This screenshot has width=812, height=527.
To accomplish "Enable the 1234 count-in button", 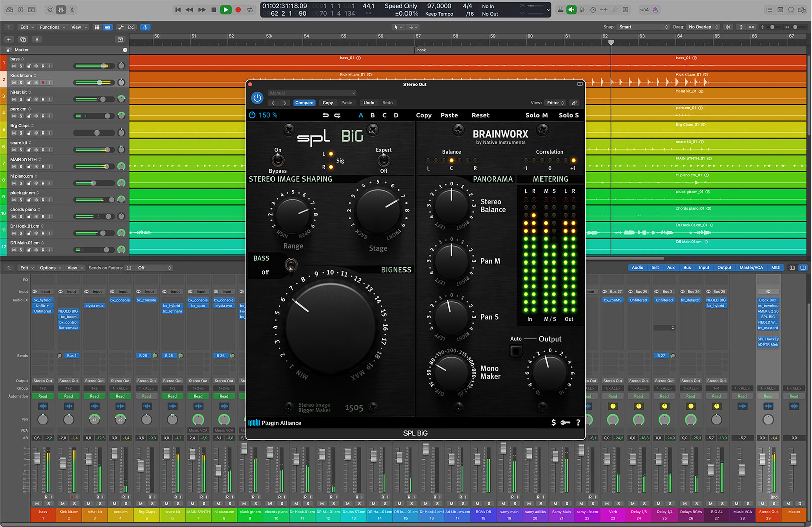I will (644, 9).
